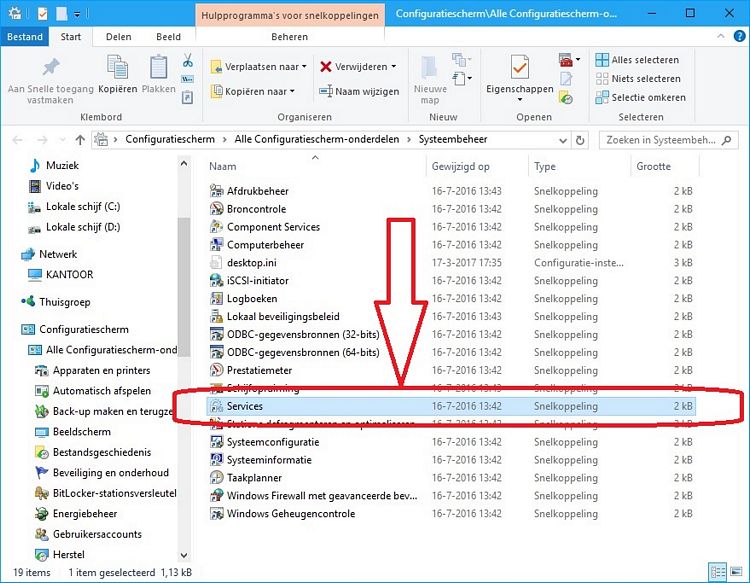Open the Bestand menu tab
Image resolution: width=750 pixels, height=583 pixels.
24,37
